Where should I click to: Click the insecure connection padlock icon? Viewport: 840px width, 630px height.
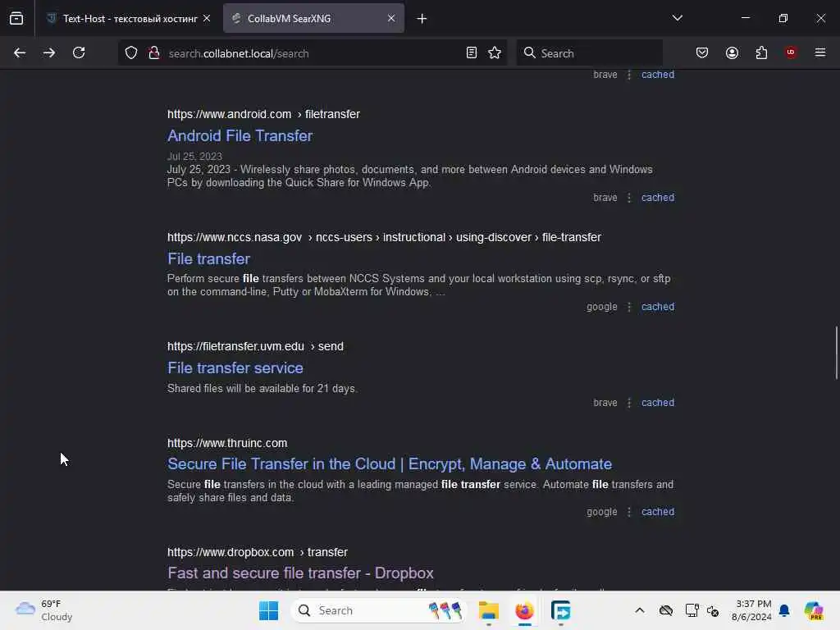pos(154,53)
